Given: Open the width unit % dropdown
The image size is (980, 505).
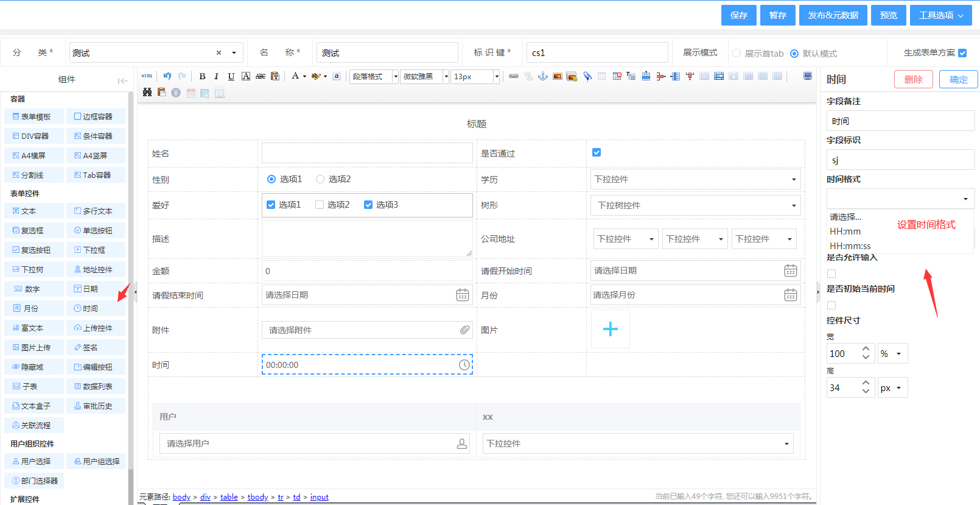Looking at the screenshot, I should 892,353.
